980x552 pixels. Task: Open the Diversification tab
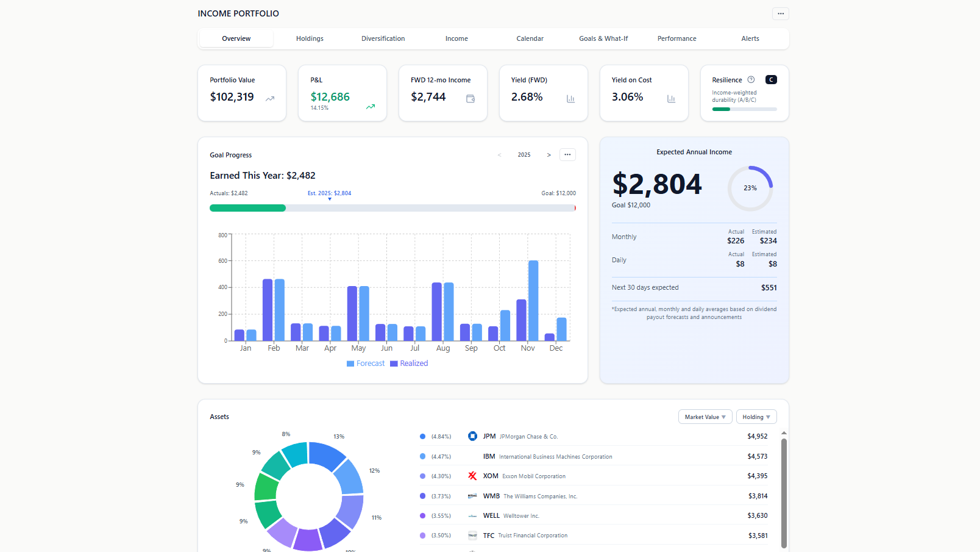point(383,38)
